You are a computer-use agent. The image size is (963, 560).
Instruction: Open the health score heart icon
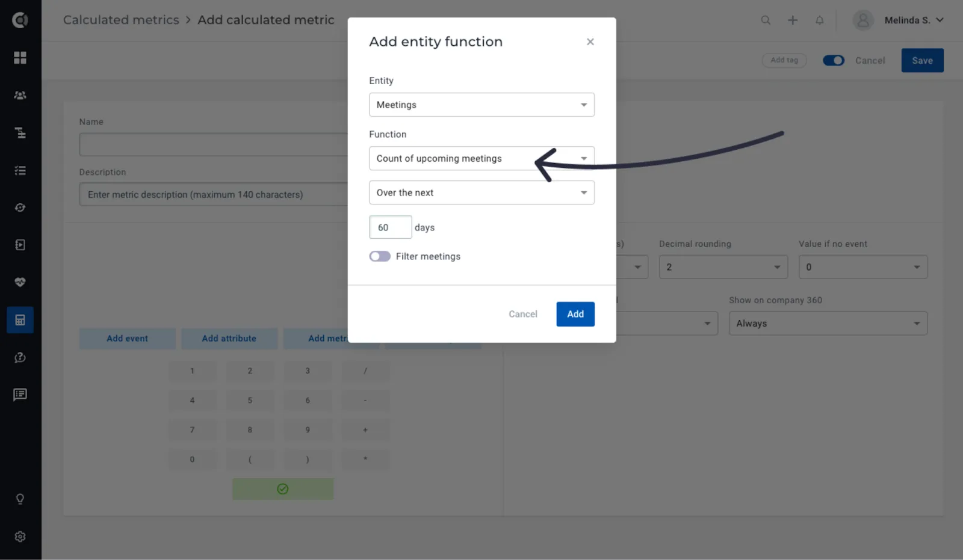[20, 282]
